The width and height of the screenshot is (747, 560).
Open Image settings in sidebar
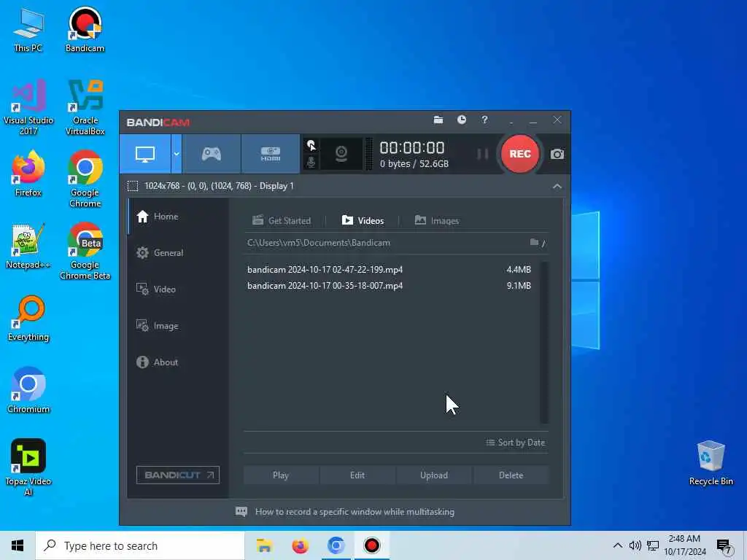click(178, 326)
